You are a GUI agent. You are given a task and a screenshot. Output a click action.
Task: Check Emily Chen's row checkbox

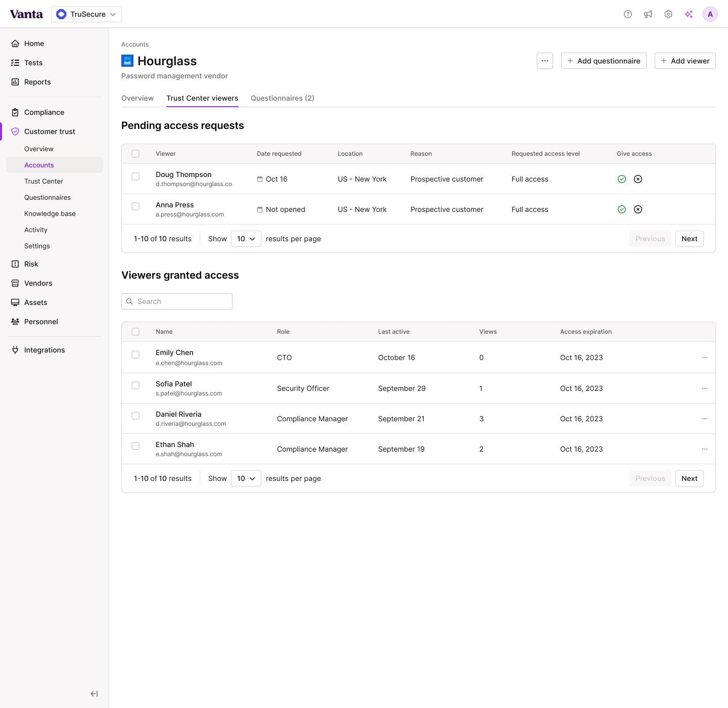(135, 355)
